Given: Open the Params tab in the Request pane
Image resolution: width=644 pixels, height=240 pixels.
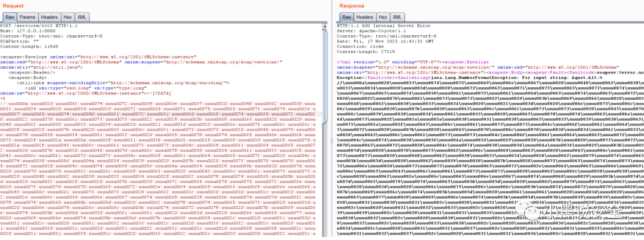Looking at the screenshot, I should [27, 17].
